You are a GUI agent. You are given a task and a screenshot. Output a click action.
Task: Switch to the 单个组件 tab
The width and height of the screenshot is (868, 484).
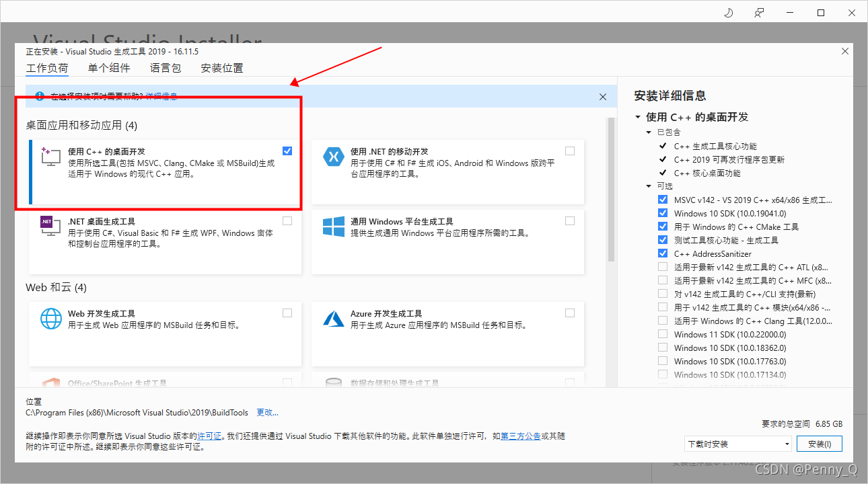click(x=109, y=68)
